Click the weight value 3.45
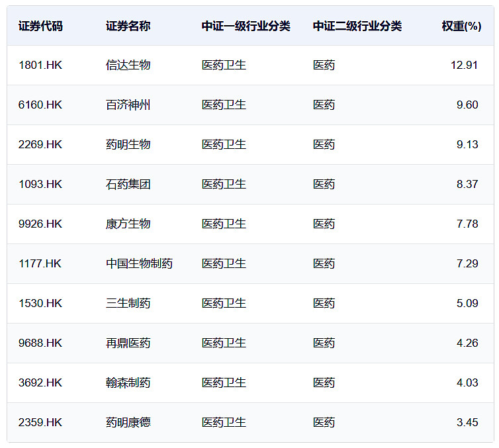This screenshot has height=448, width=499. (x=467, y=423)
